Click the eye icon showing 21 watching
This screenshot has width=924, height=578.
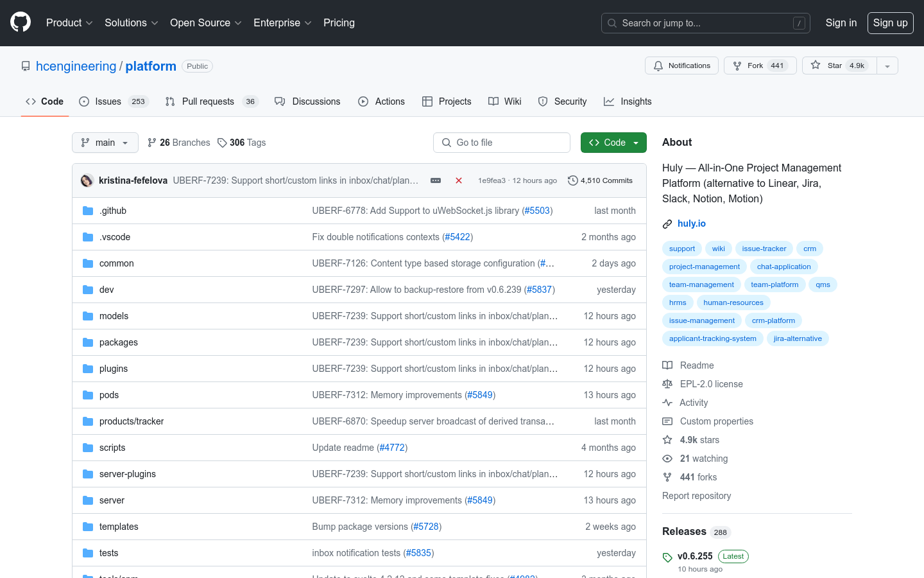coord(667,458)
